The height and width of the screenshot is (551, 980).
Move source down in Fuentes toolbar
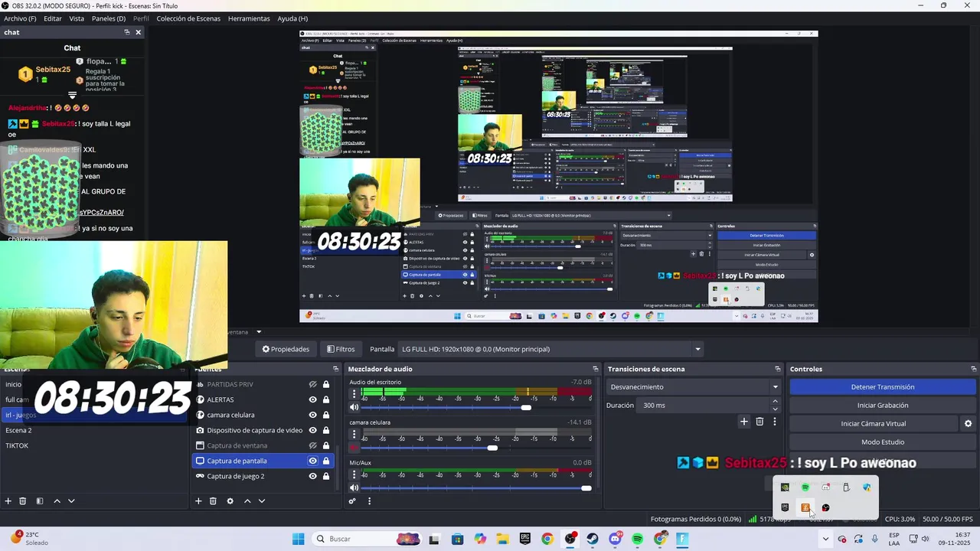pyautogui.click(x=262, y=501)
